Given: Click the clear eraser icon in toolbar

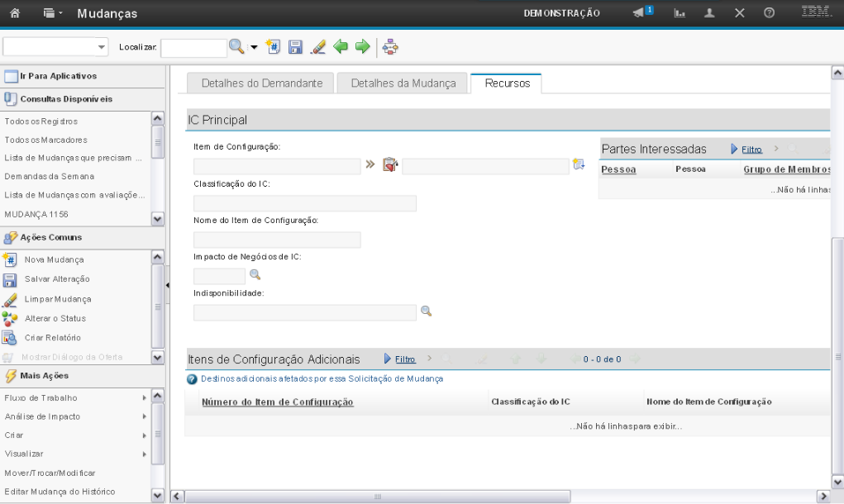Looking at the screenshot, I should point(317,47).
